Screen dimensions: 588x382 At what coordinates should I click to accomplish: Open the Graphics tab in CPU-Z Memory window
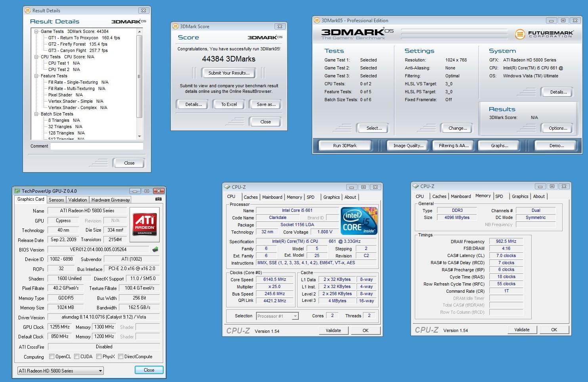(x=520, y=196)
